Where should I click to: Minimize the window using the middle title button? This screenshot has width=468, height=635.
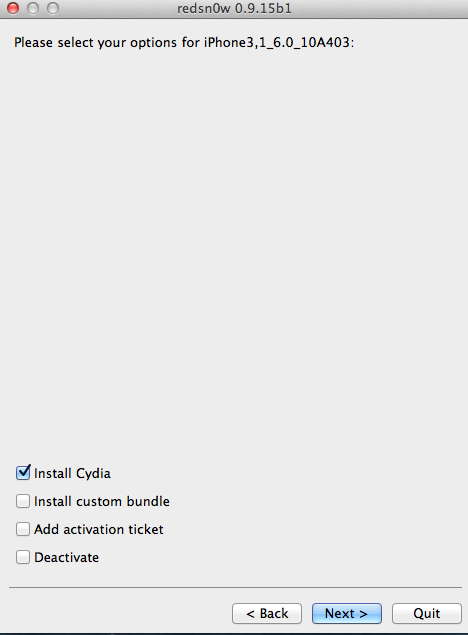click(x=33, y=8)
